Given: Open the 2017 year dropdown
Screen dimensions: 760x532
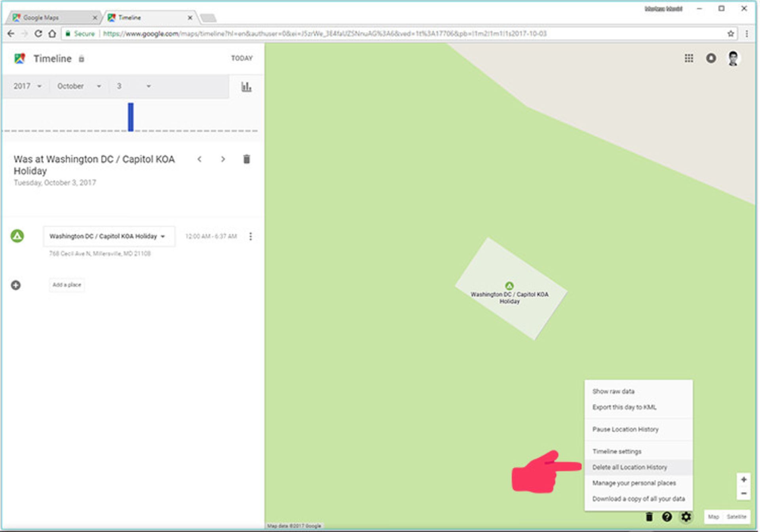Looking at the screenshot, I should [x=27, y=86].
